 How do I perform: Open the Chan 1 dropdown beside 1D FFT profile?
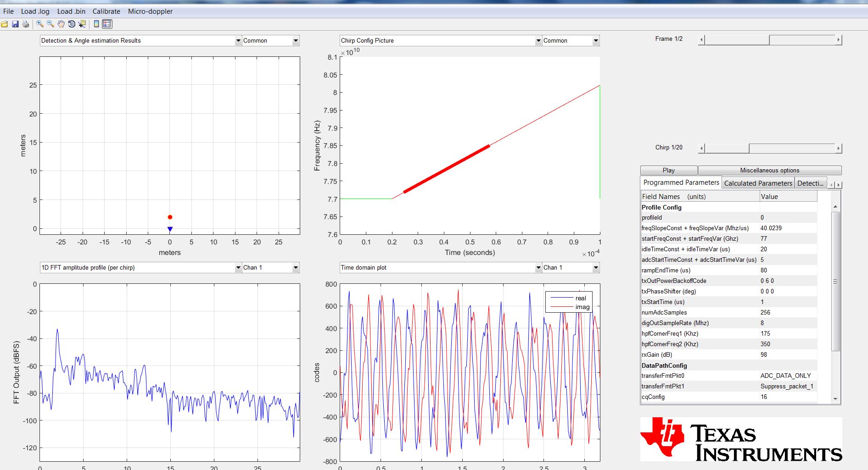tap(271, 268)
